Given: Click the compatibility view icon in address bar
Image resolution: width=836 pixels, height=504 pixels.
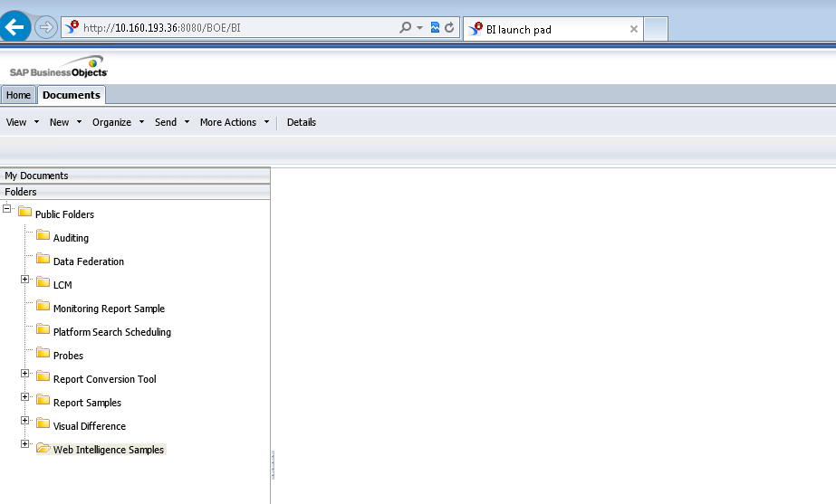Looking at the screenshot, I should [x=435, y=27].
